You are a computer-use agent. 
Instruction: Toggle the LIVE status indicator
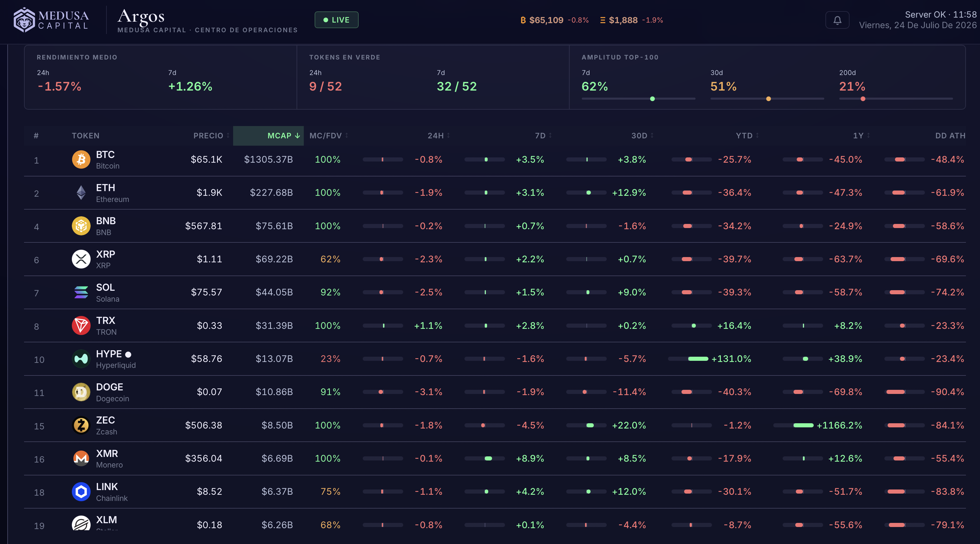coord(336,20)
